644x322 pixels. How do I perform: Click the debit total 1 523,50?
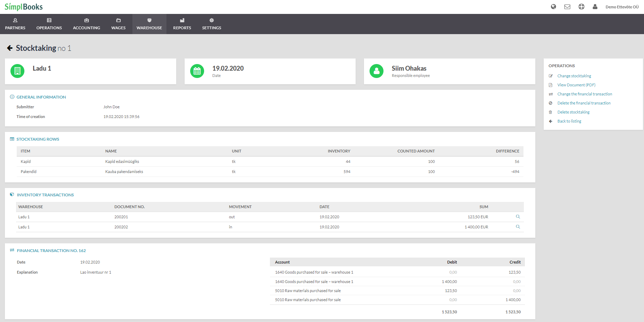click(449, 312)
